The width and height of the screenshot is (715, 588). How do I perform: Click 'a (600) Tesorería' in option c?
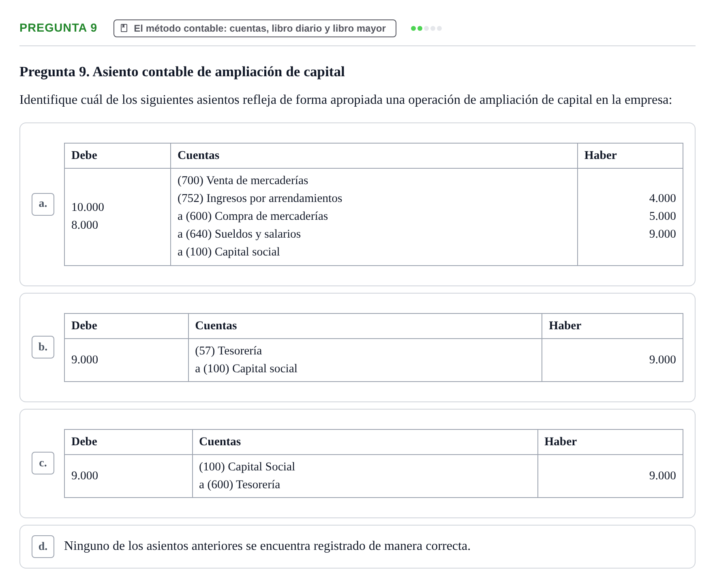click(x=240, y=485)
